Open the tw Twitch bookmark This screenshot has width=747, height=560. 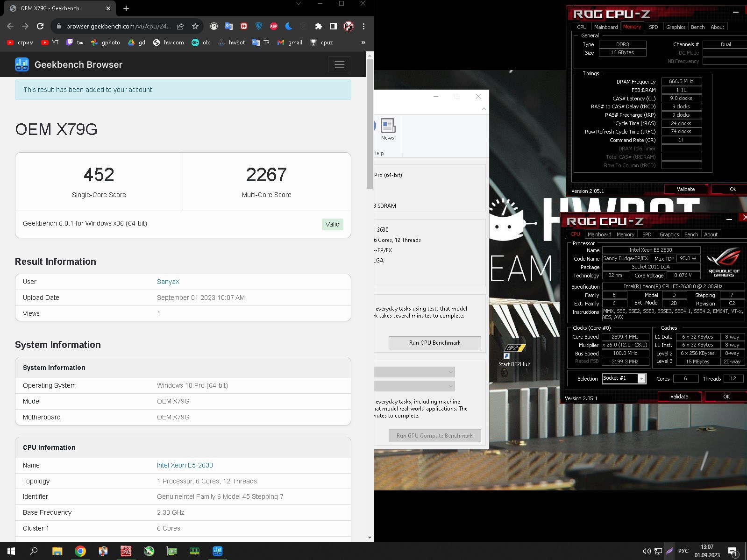(x=75, y=42)
